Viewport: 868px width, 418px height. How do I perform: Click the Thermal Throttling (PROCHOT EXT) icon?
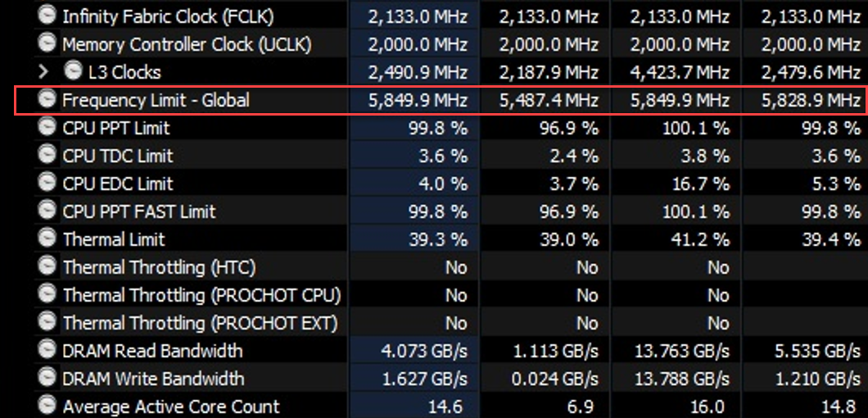(47, 322)
